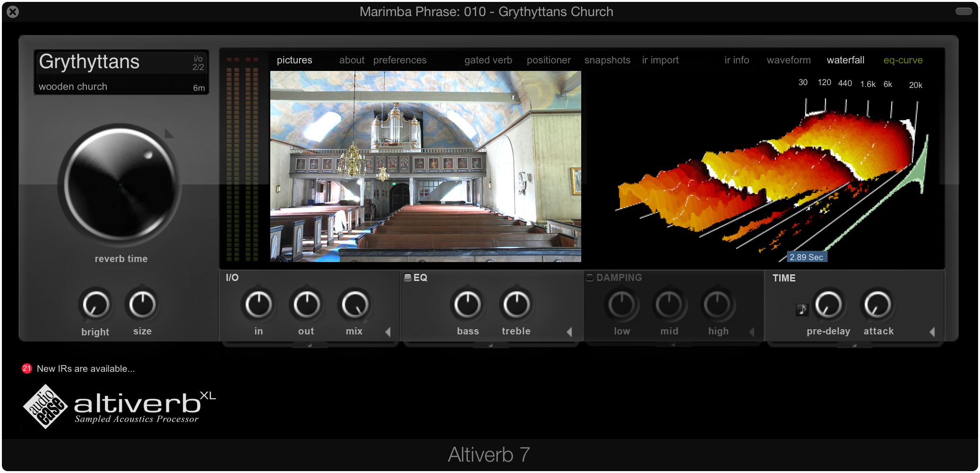This screenshot has width=980, height=473.
Task: Enable the DAMPING section checkbox
Action: click(x=589, y=278)
